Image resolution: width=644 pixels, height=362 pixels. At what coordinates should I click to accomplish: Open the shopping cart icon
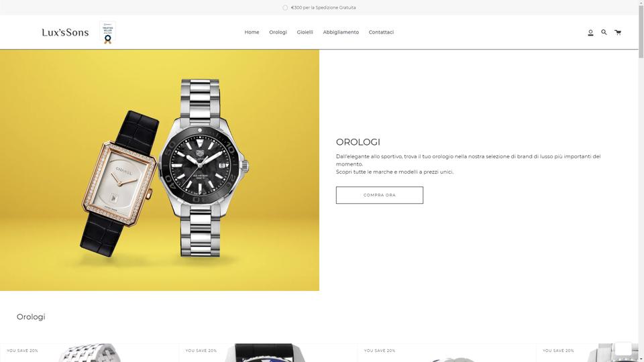click(x=618, y=32)
